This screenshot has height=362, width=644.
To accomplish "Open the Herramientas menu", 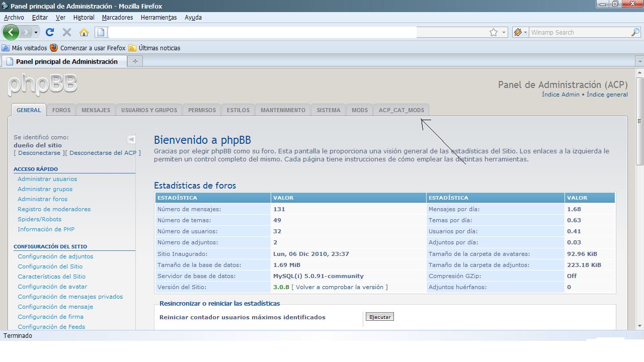I will tap(158, 17).
